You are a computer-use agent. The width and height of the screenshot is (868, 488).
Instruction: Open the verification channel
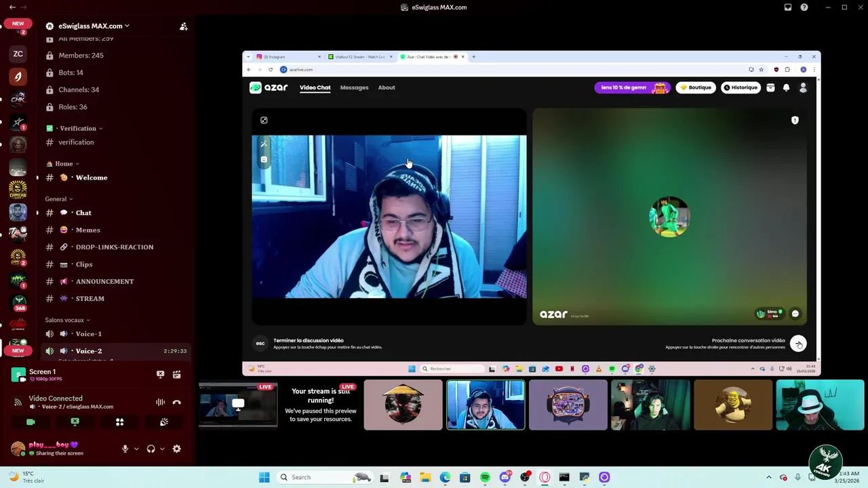pyautogui.click(x=115, y=142)
